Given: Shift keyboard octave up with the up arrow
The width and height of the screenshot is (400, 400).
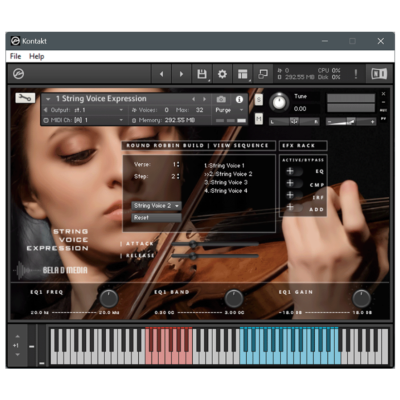Looking at the screenshot, I should pos(17,337).
